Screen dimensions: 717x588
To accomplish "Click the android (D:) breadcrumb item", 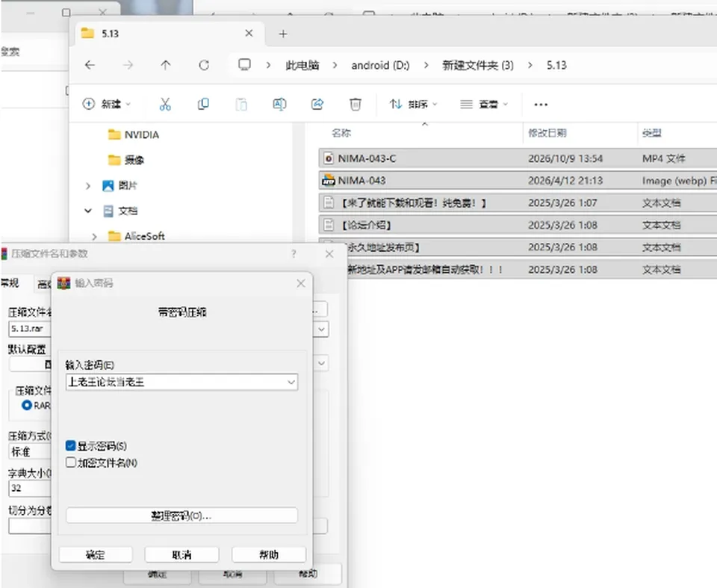I will tap(380, 65).
